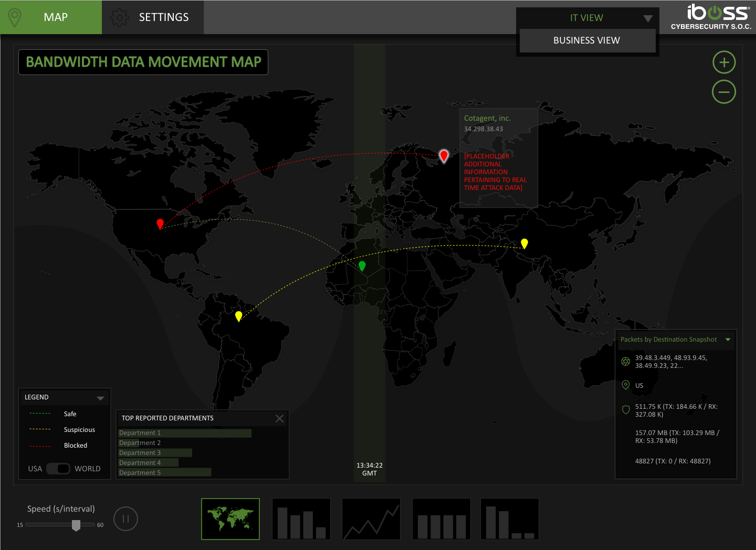Click the location pin icon beside US
Screen dimensions: 756x550
click(x=625, y=385)
